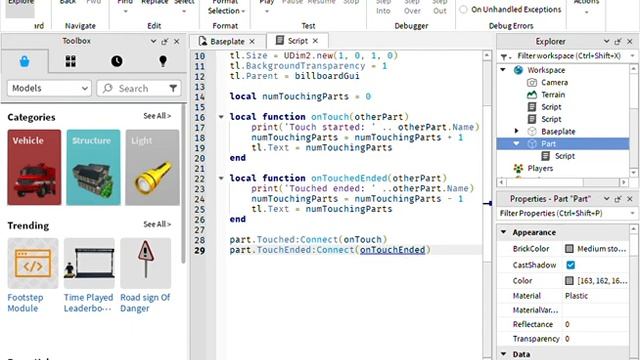Collapse the Workspace tree node

503,70
